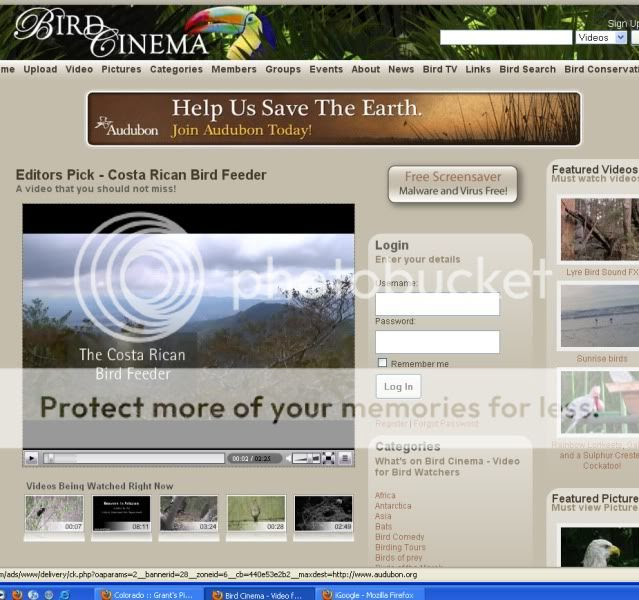The height and width of the screenshot is (600, 639).
Task: Open the Antarctica category link
Action: (393, 506)
